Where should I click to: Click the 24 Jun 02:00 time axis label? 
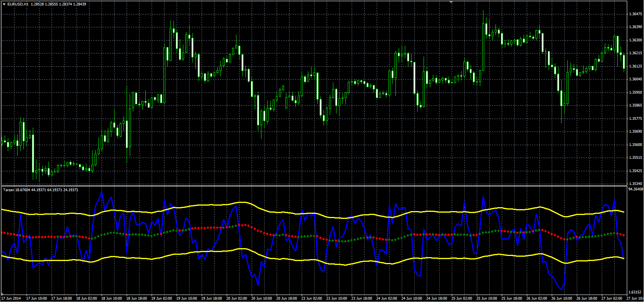pyautogui.click(x=387, y=298)
